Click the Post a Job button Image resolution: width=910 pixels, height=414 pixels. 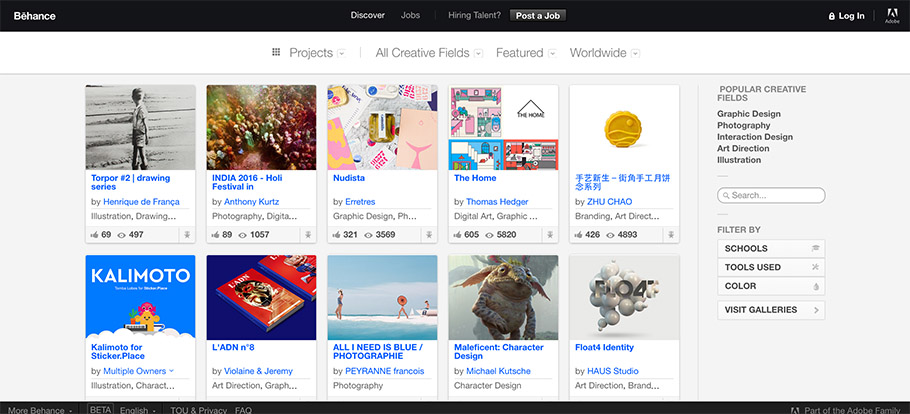538,16
